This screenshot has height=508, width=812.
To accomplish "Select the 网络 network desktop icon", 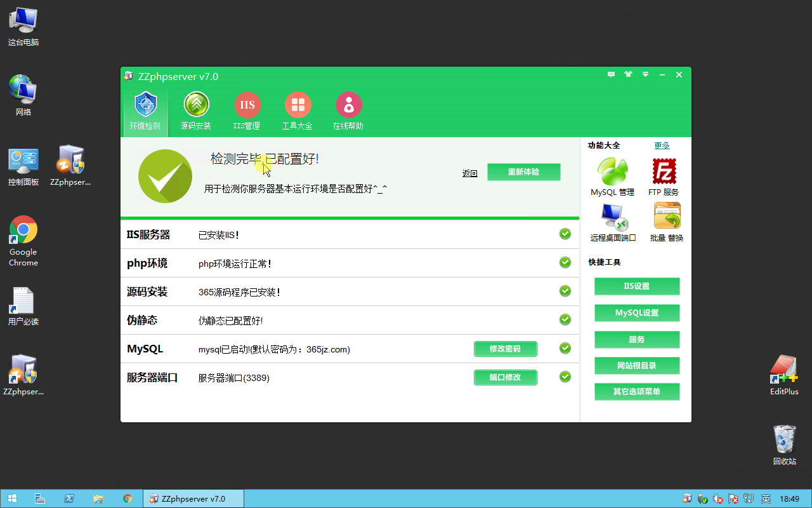I will click(23, 96).
